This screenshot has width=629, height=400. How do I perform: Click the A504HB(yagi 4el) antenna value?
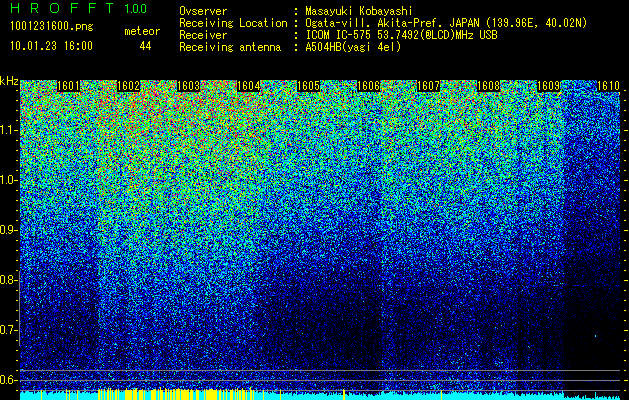point(353,47)
